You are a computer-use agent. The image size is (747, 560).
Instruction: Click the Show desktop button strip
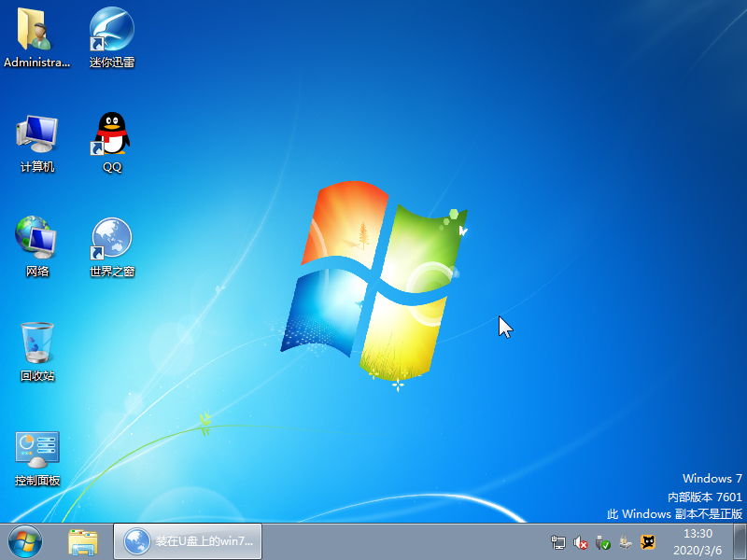[740, 541]
